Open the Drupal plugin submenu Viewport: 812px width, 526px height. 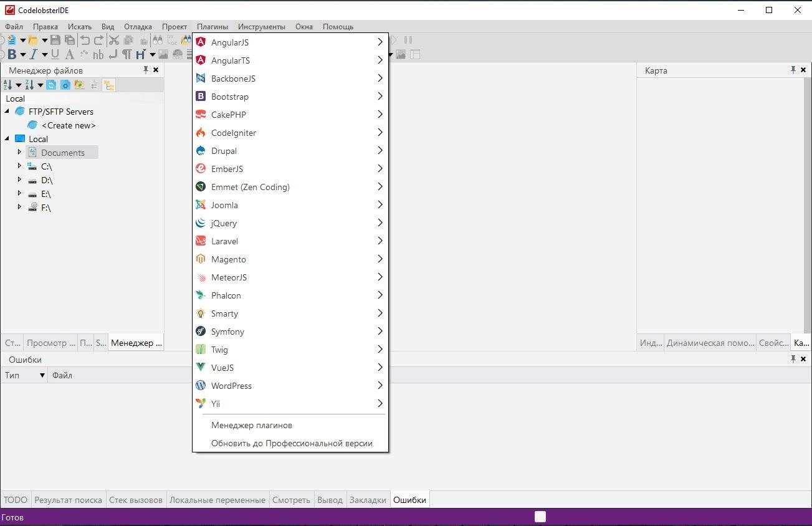pyautogui.click(x=290, y=151)
